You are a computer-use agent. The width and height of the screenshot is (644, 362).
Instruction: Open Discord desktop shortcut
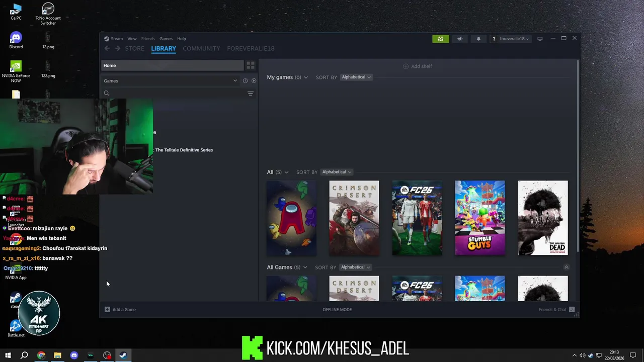16,41
